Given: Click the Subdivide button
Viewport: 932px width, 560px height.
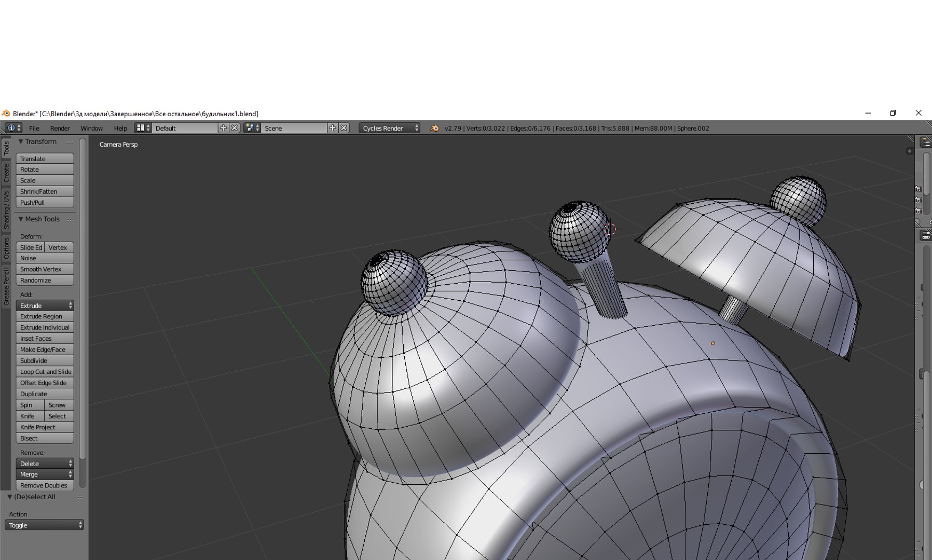Looking at the screenshot, I should pyautogui.click(x=45, y=361).
